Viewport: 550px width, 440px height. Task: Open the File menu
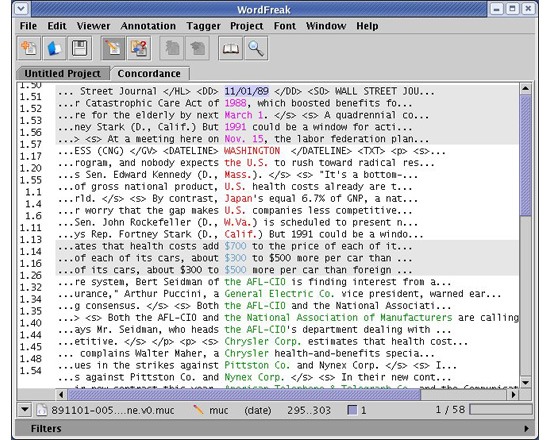(x=28, y=26)
